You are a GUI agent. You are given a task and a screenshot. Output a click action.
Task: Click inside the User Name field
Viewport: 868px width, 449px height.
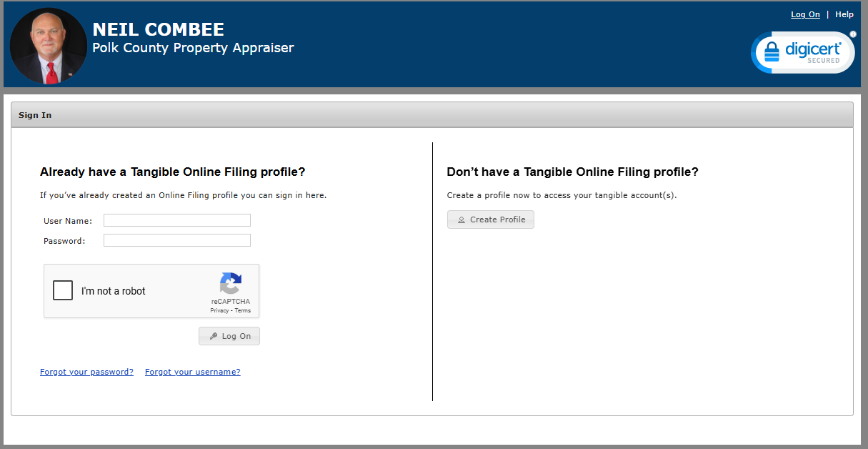tap(176, 219)
